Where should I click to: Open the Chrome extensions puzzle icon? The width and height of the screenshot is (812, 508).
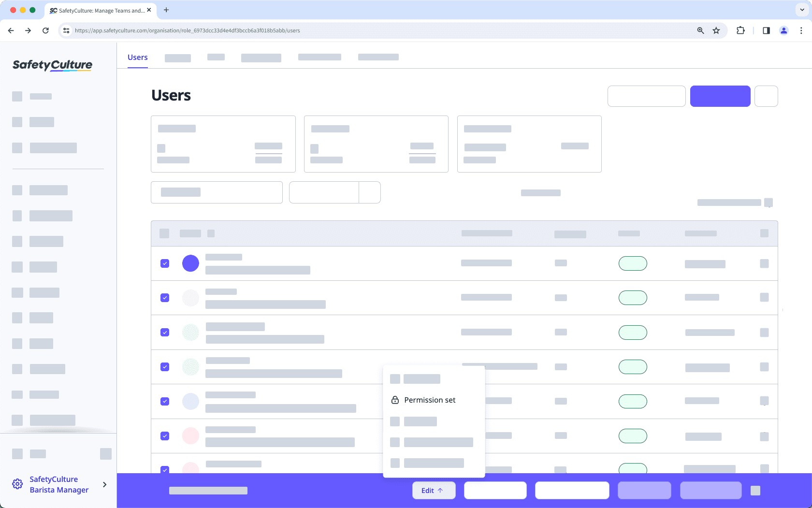tap(740, 30)
